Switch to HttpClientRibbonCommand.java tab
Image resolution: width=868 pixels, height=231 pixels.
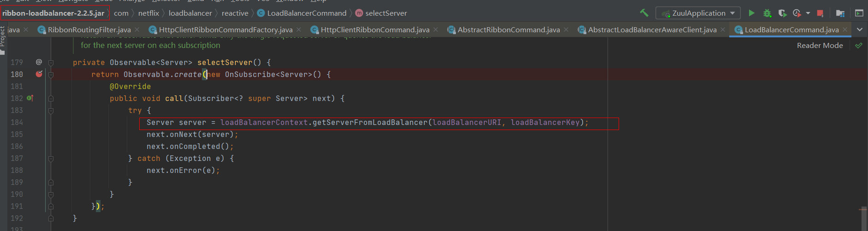(x=375, y=30)
